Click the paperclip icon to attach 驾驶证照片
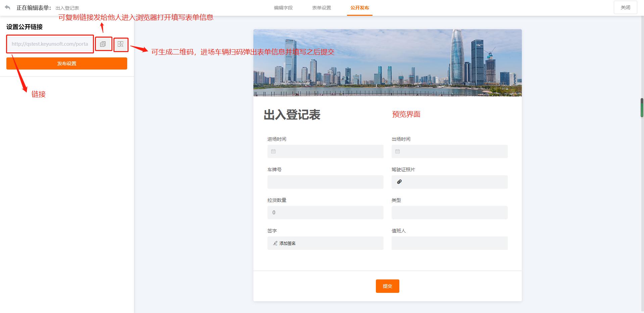The height and width of the screenshot is (313, 644). click(x=399, y=182)
